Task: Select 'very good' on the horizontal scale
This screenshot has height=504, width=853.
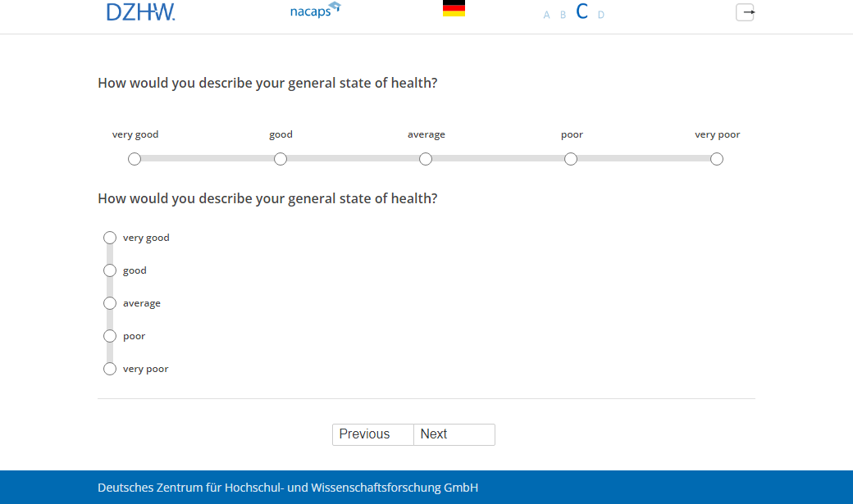Action: click(x=135, y=159)
